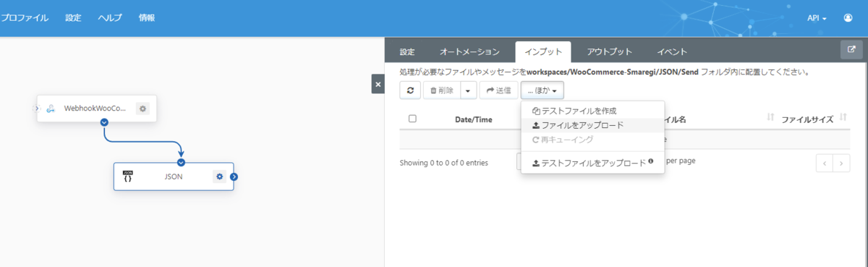Click the JSON file type icon
The image size is (868, 267).
click(128, 176)
